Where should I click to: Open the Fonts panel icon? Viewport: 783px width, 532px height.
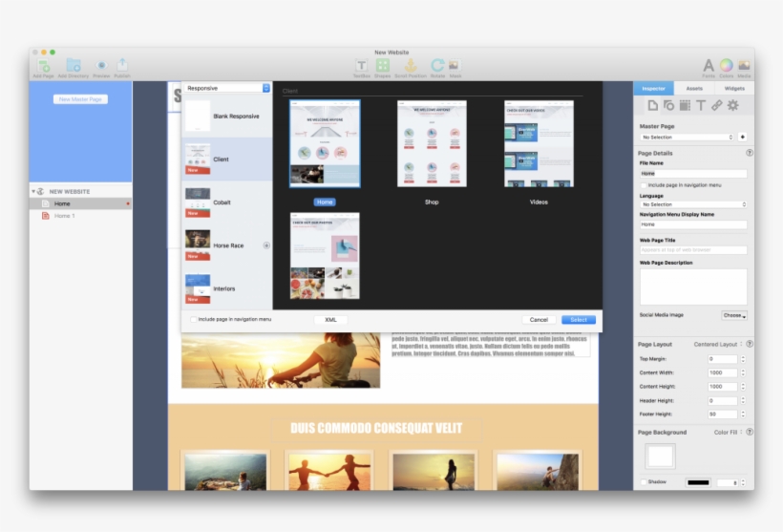[709, 66]
